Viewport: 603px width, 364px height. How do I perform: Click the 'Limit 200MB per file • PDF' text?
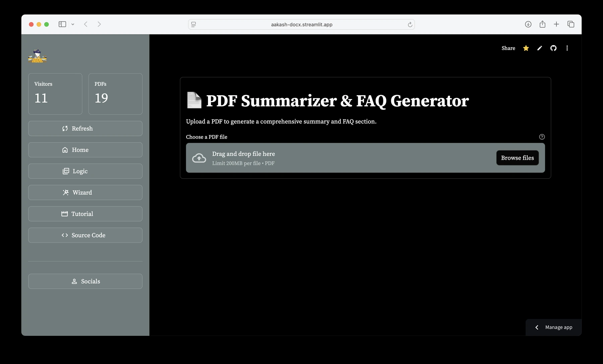(243, 163)
